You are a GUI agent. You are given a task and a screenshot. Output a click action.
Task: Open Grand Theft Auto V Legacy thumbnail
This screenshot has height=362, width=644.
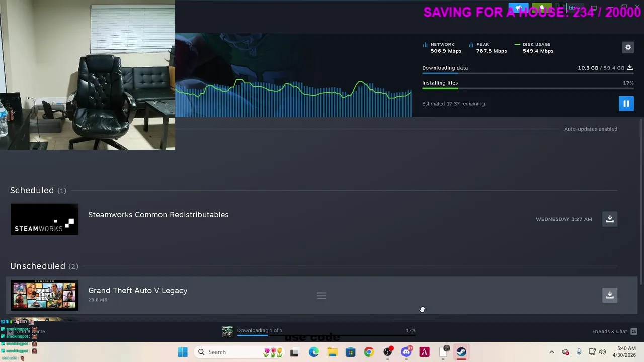click(44, 295)
